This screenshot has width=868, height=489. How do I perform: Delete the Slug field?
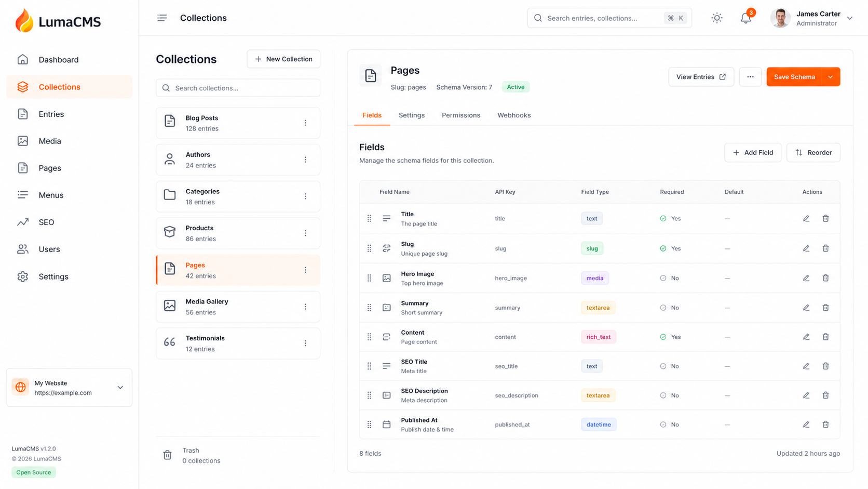point(825,248)
